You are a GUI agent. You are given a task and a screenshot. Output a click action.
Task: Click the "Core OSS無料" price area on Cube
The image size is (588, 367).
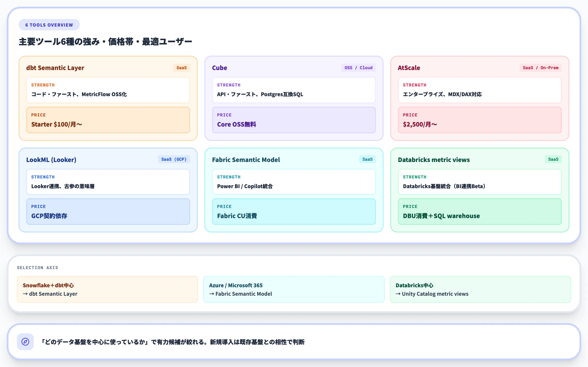point(294,120)
